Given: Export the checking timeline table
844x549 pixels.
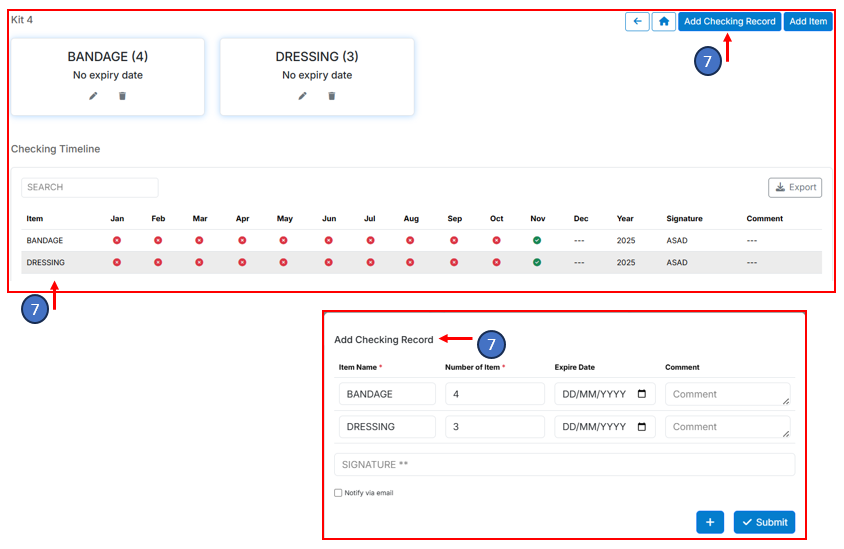Looking at the screenshot, I should coord(795,187).
